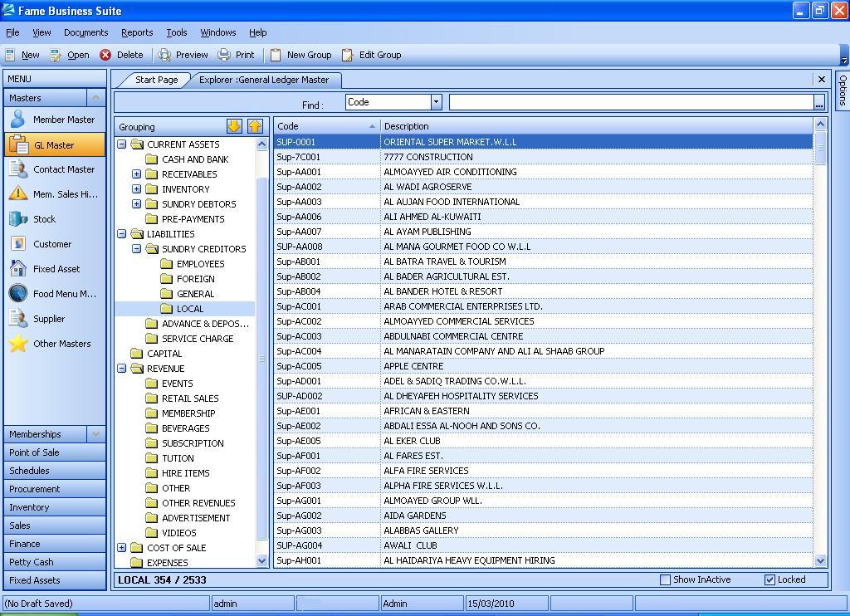Toggle the Show InActive checkbox
Screen dimensions: 850x616
click(665, 579)
